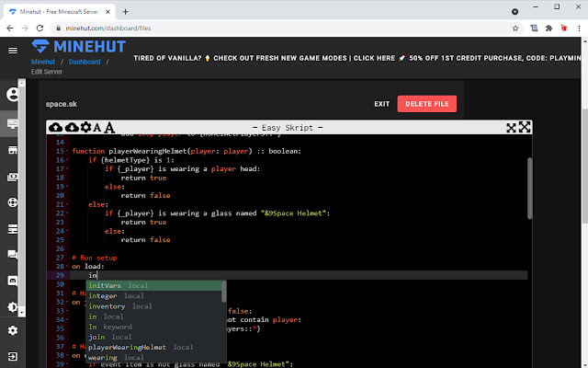Click the larger fullscreen arrows icon in editor
The image size is (588, 368).
[x=525, y=127]
